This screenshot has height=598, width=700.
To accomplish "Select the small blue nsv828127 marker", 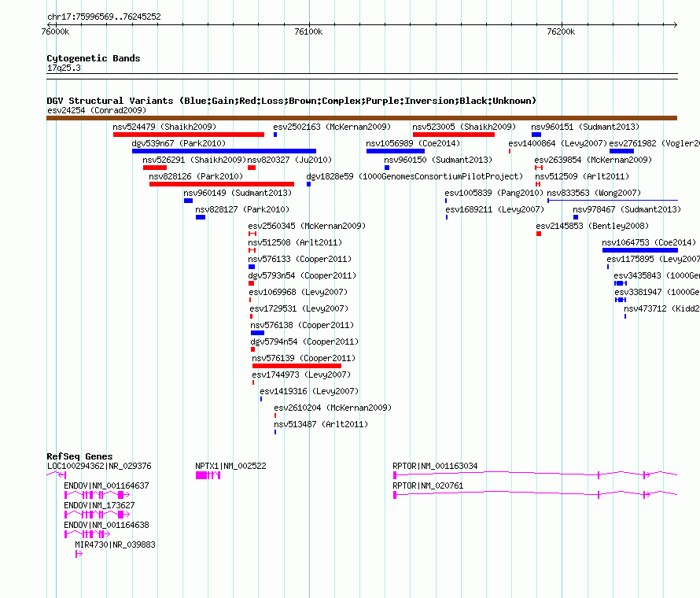I will (x=201, y=217).
